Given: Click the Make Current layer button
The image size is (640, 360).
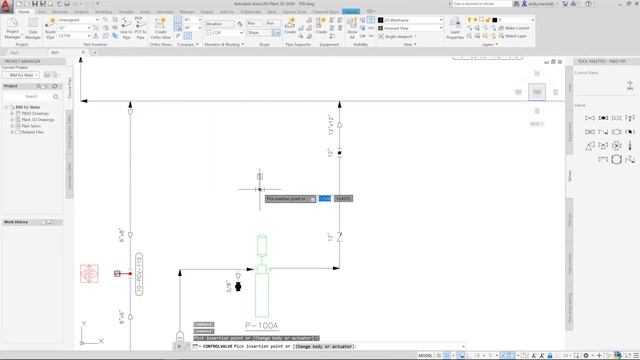Looking at the screenshot, I should [514, 28].
